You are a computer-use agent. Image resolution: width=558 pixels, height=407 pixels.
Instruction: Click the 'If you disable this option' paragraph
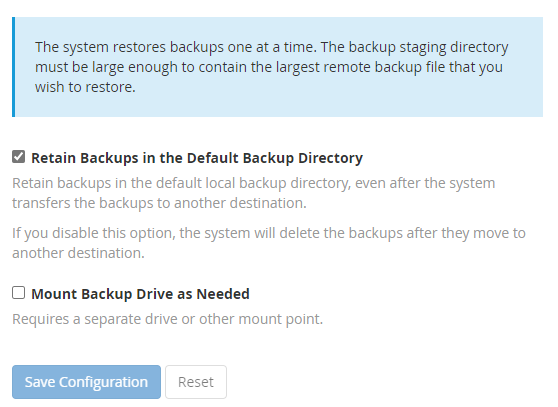pyautogui.click(x=269, y=243)
